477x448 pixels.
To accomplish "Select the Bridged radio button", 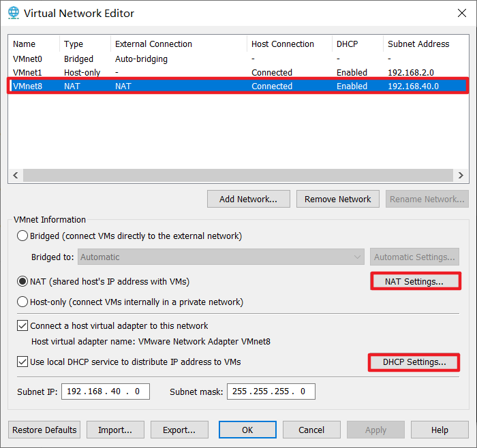I will coord(23,236).
